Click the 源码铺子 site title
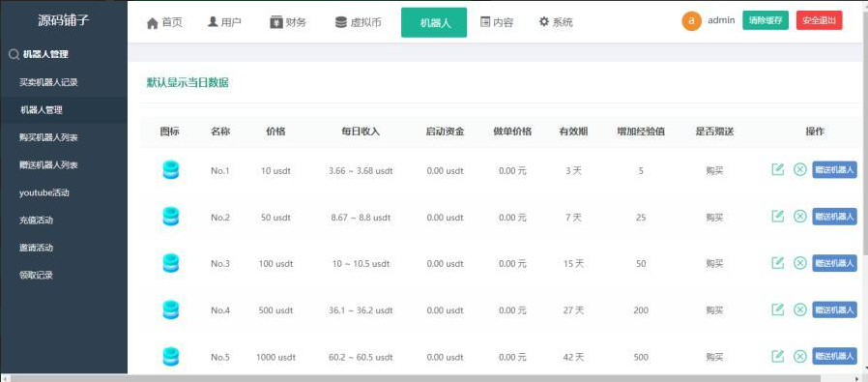 (63, 21)
